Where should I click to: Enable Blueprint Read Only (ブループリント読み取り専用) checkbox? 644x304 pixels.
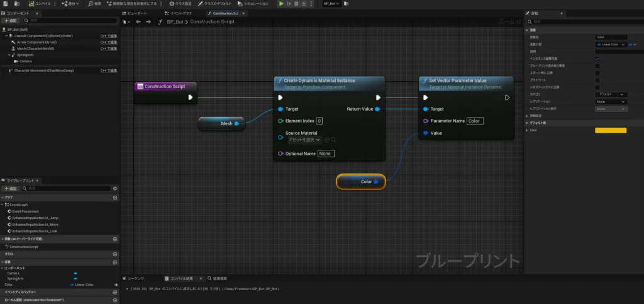597,65
